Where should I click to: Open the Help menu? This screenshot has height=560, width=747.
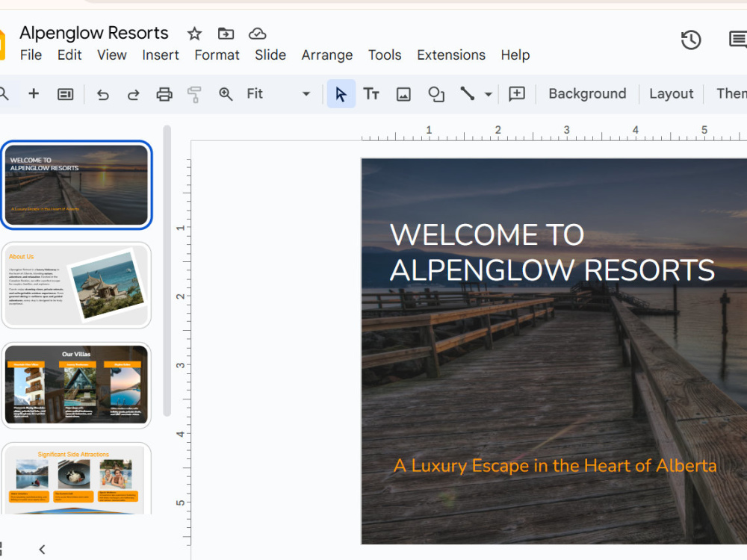tap(515, 55)
